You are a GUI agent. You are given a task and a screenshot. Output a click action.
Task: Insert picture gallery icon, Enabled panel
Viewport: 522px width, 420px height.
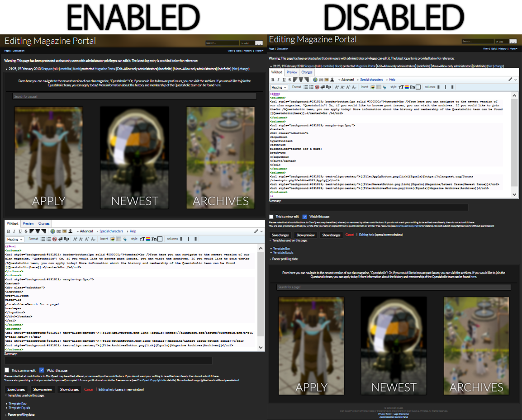pos(113,239)
